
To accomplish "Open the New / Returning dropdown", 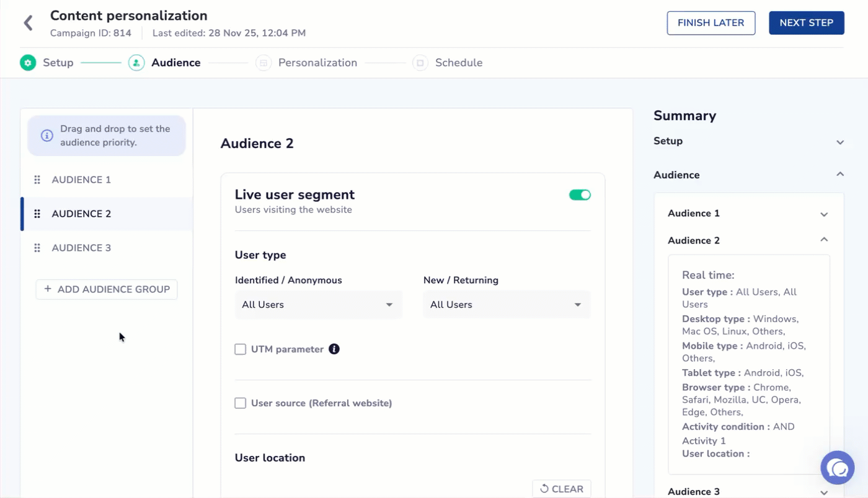I will pos(506,304).
